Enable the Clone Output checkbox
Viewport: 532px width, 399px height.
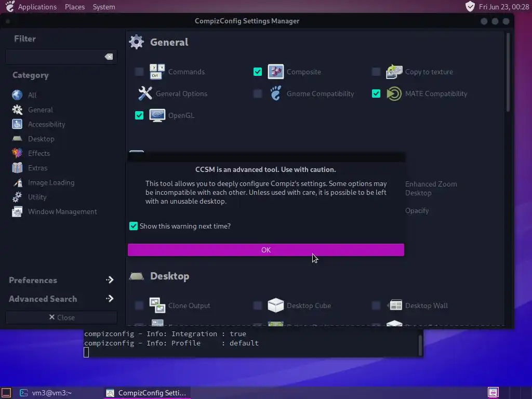point(139,305)
